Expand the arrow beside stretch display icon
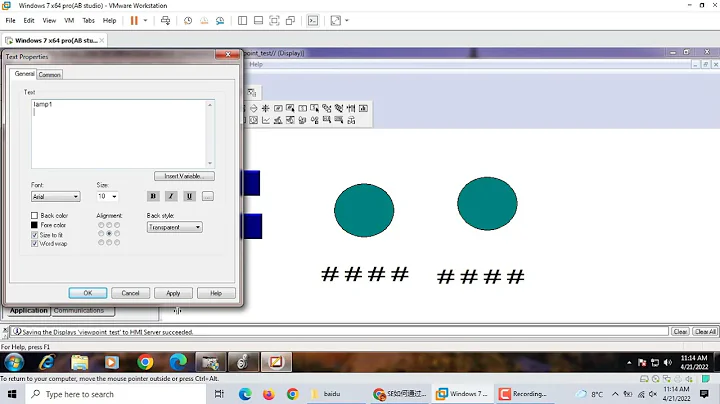Image resolution: width=720 pixels, height=404 pixels. click(x=347, y=21)
